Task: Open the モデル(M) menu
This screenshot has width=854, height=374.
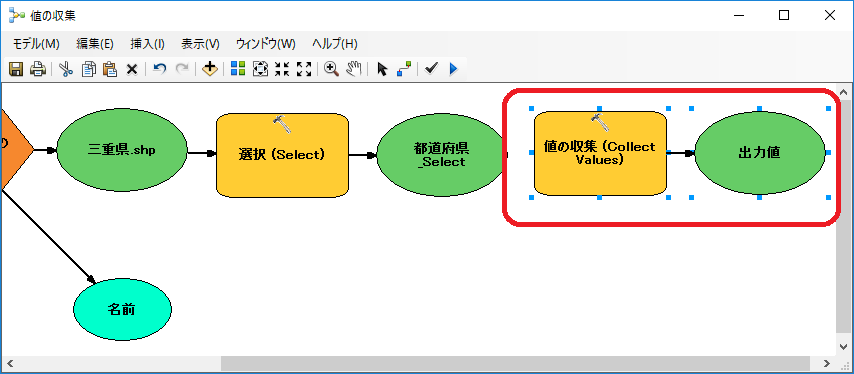Action: pyautogui.click(x=36, y=44)
